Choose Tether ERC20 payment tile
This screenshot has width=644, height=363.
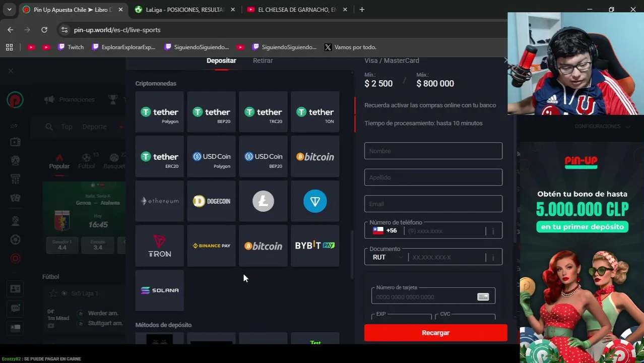[159, 157]
